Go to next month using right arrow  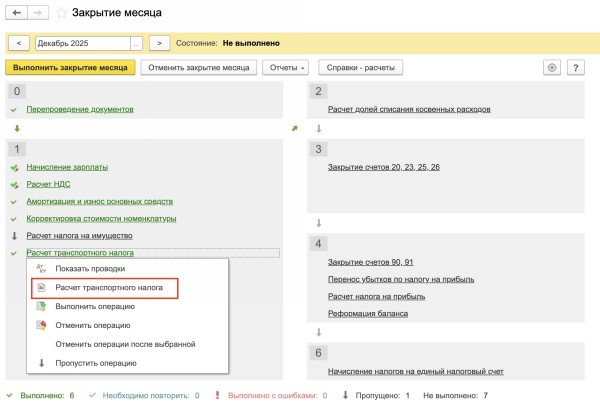click(x=158, y=43)
